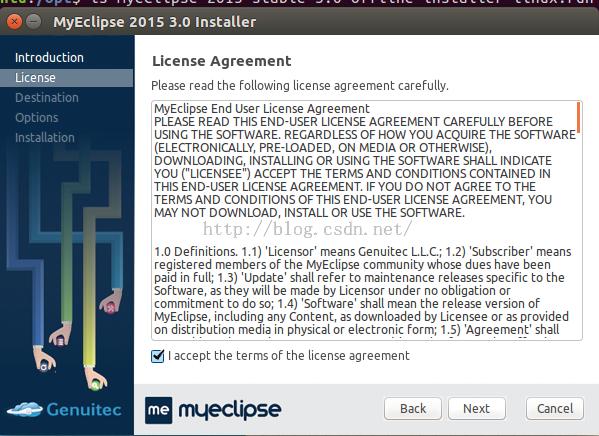Screen dimensions: 599x436
Task: Click the pink ball in the hand artwork
Action: tap(111, 307)
